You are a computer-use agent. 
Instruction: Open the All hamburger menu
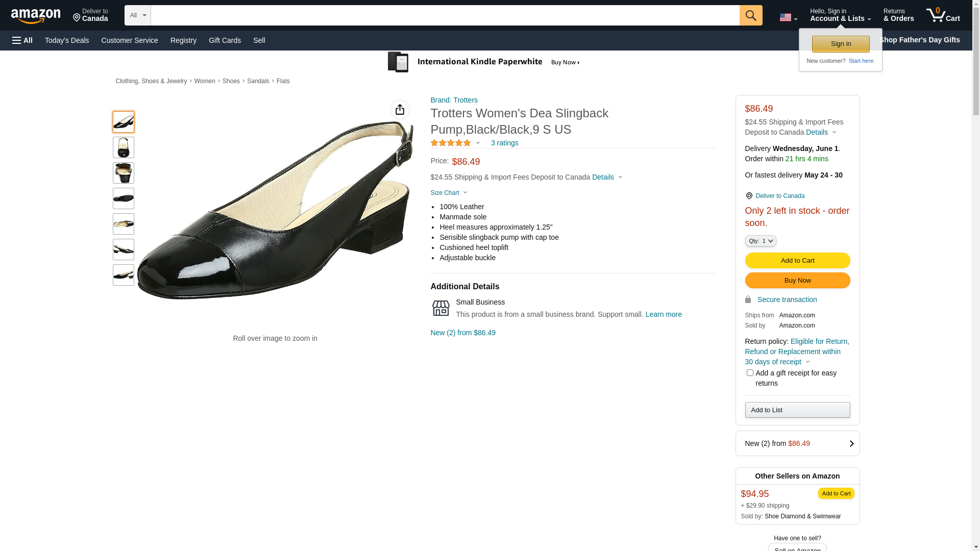click(x=22, y=40)
